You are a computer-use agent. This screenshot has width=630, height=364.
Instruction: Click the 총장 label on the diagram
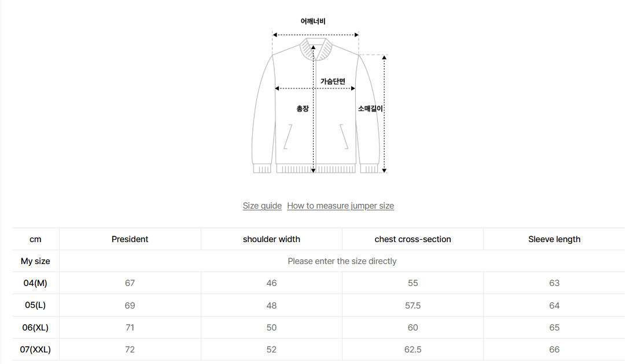coord(302,107)
